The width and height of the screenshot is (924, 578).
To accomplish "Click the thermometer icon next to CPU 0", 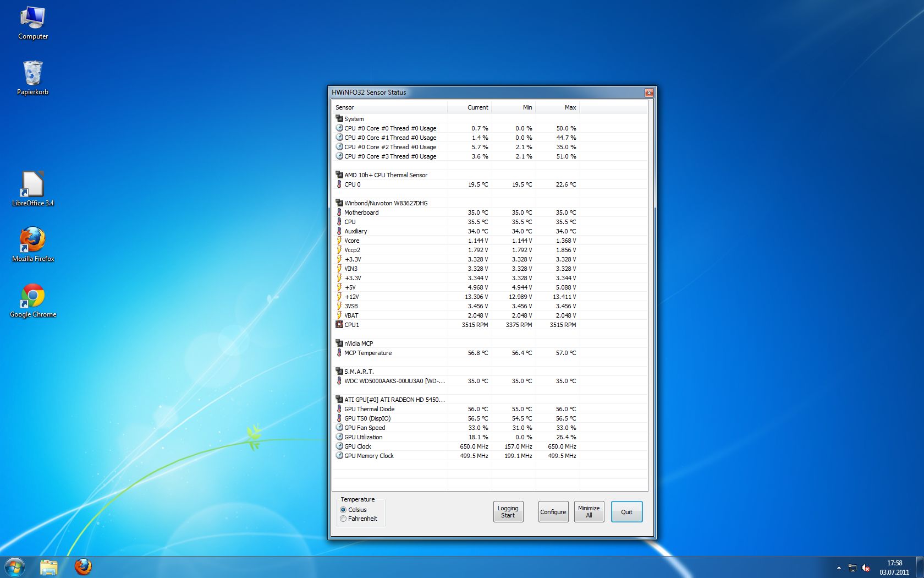I will (x=339, y=184).
